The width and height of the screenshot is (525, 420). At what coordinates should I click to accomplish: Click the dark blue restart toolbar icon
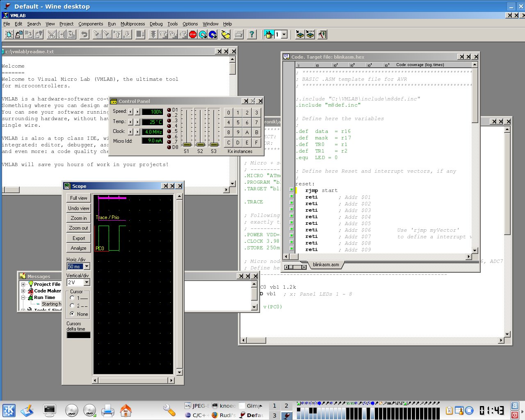tap(212, 34)
